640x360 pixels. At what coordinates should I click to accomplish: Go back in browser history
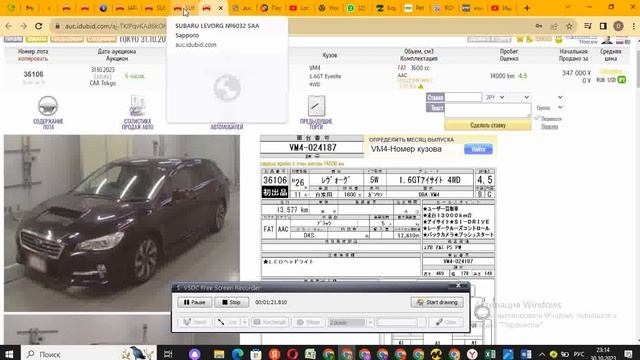click(x=9, y=26)
